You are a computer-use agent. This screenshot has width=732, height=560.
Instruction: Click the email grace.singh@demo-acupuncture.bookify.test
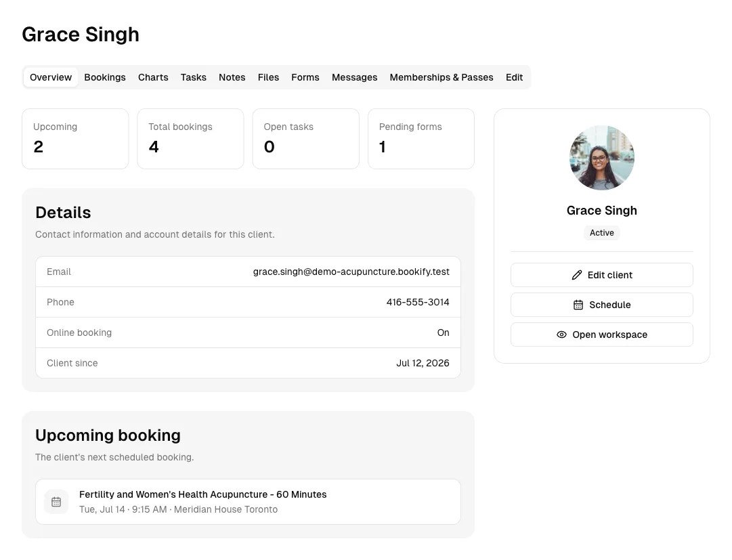(351, 272)
